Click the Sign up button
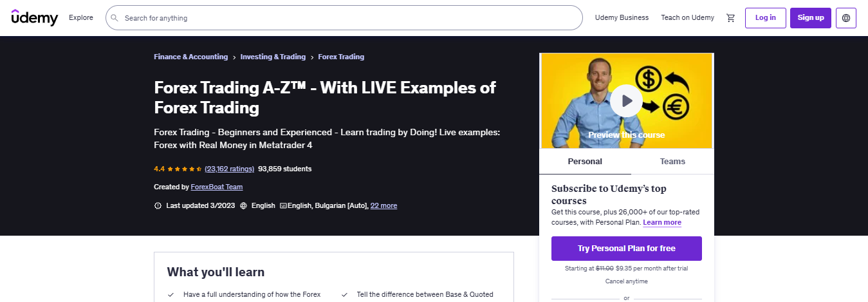 pyautogui.click(x=811, y=18)
